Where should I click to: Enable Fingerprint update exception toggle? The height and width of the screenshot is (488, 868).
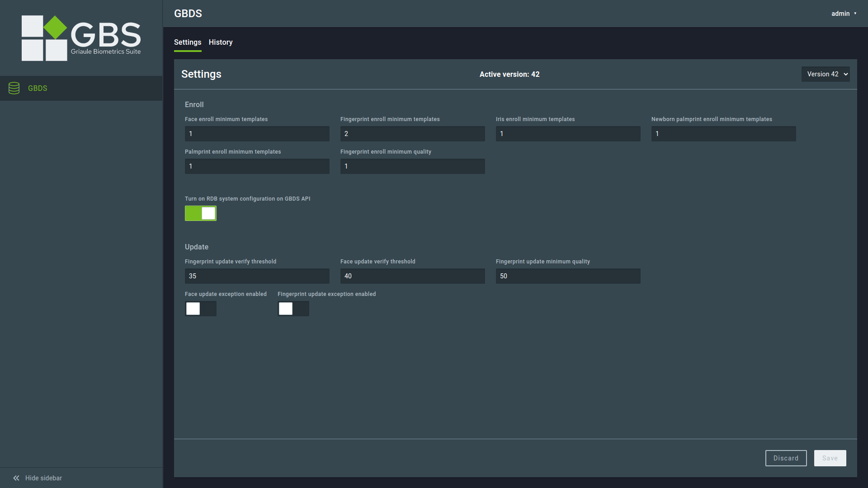[293, 309]
